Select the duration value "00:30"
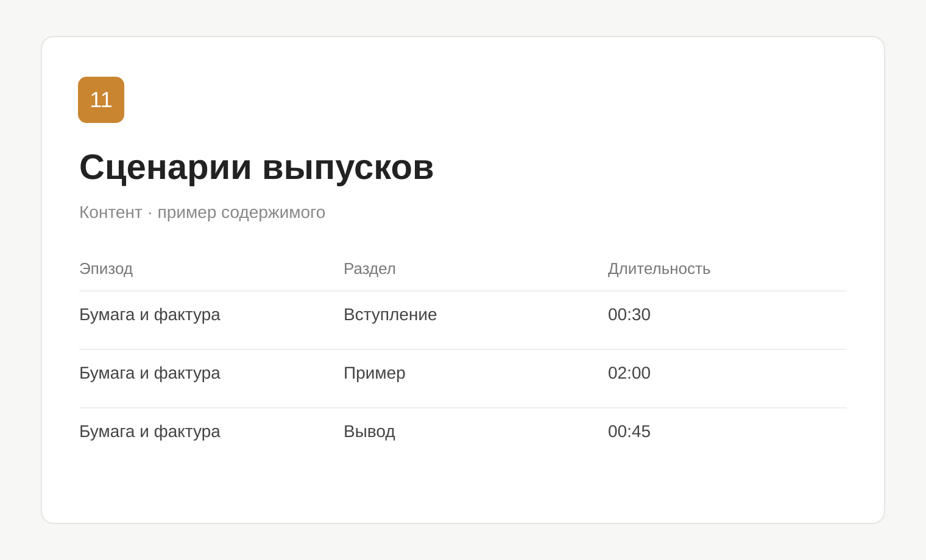926x560 pixels. tap(629, 315)
